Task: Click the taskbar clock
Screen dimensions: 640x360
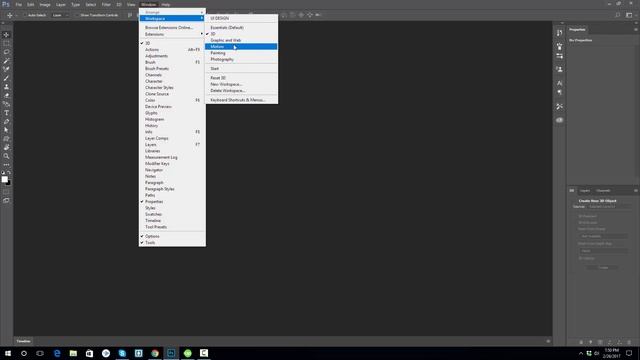Action: coord(611,353)
